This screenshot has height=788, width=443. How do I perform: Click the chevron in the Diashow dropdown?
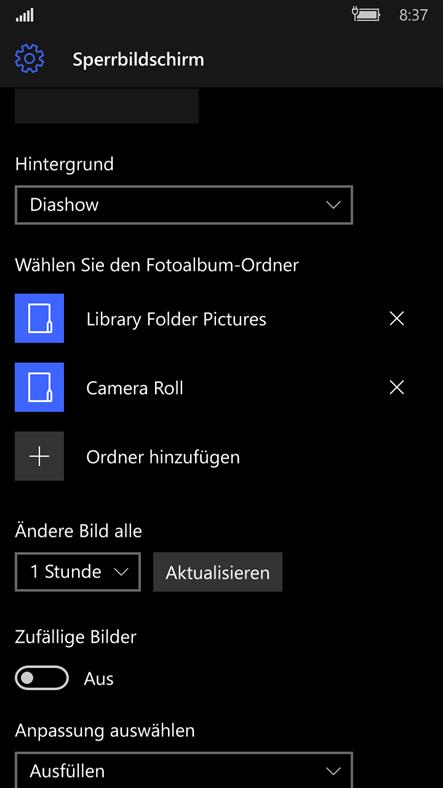click(333, 205)
